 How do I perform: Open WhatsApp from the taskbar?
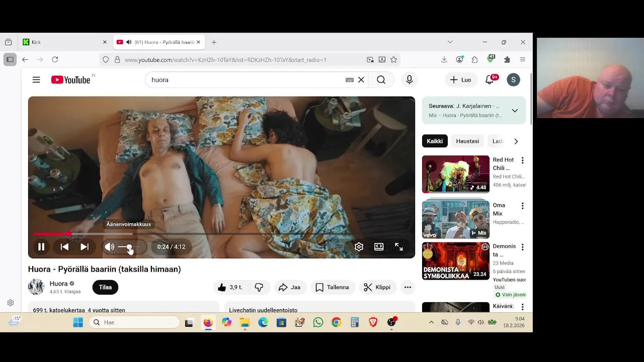(318, 323)
